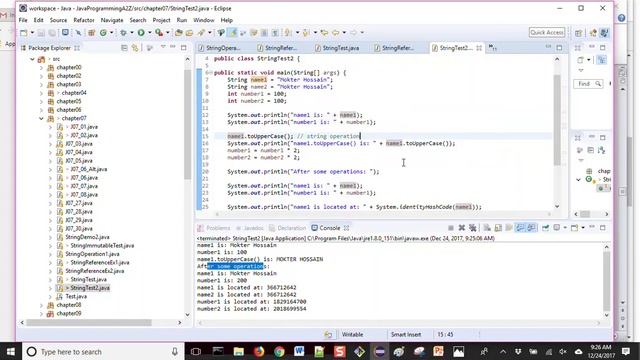640x360 pixels.
Task: Toggle Scroll Lock in Console toolbar
Action: click(498, 228)
